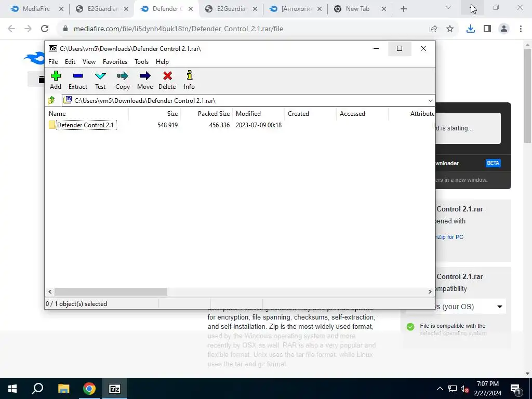Screen dimensions: 532x399
Task: Bookmark this page with star icon
Action: [x=450, y=29]
